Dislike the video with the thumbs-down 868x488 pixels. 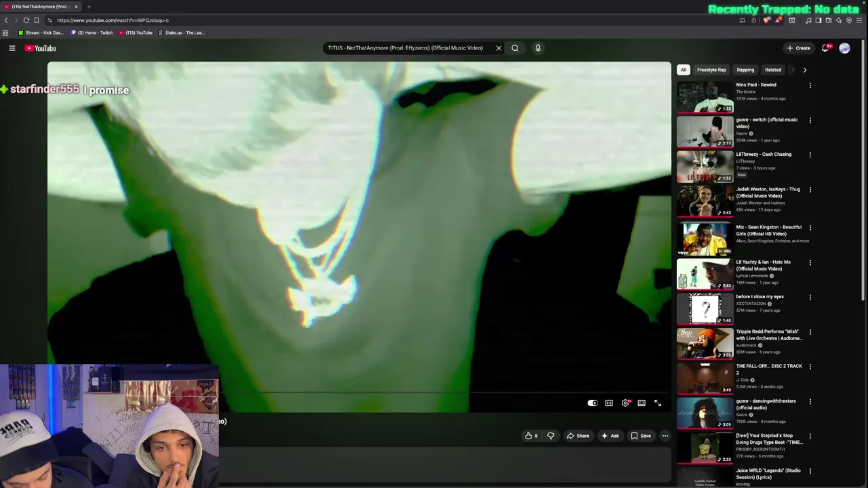[551, 436]
